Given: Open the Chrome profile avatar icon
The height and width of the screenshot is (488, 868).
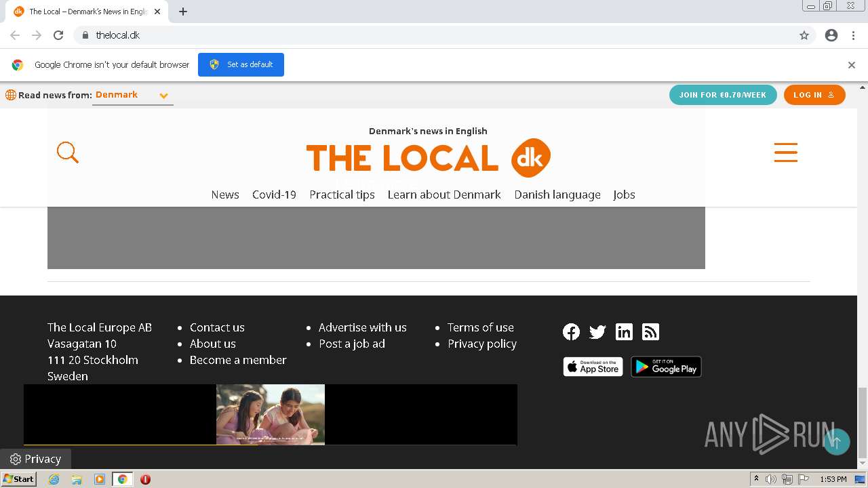Looking at the screenshot, I should tap(831, 35).
